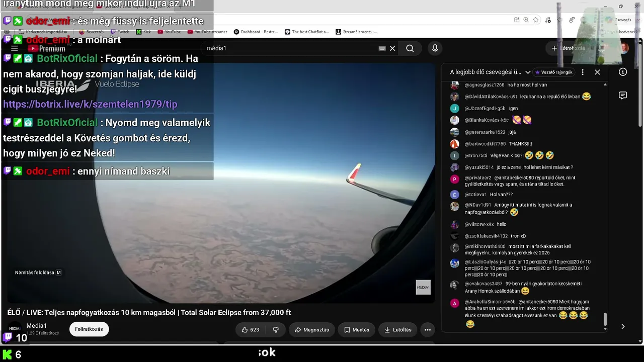Click the @yuzuki5014 chat author name
644x362 pixels.
479,167
